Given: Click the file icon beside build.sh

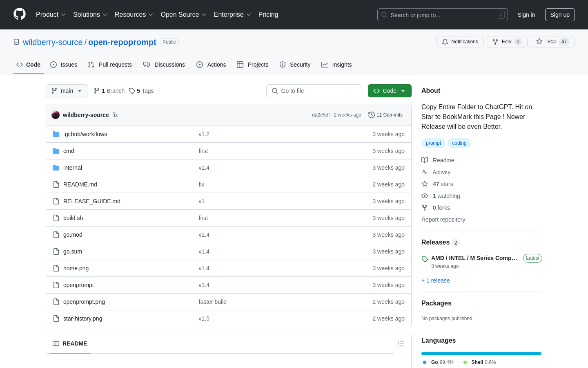Looking at the screenshot, I should coord(56,218).
